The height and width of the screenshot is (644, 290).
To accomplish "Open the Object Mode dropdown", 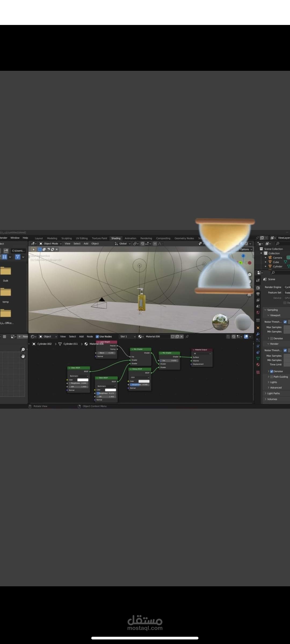I will [x=50, y=244].
